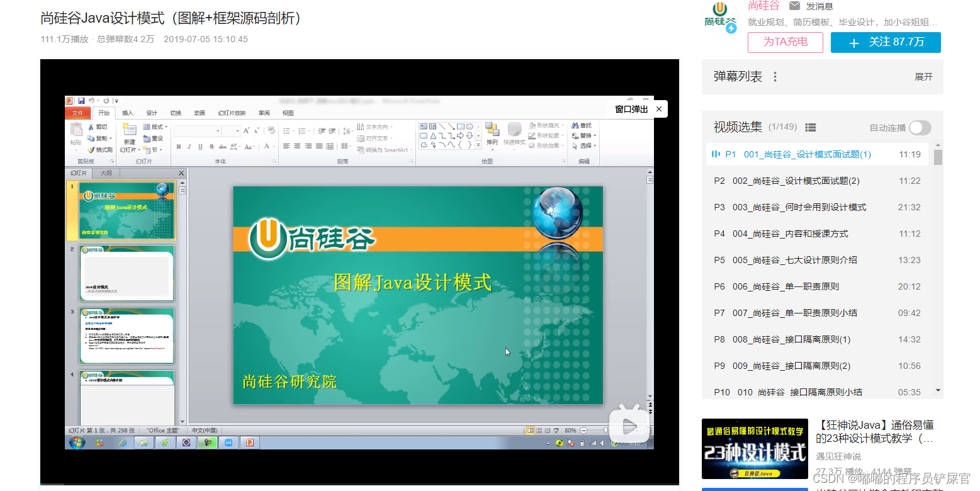Switch to the Animations (动画) ribbon tab

200,113
